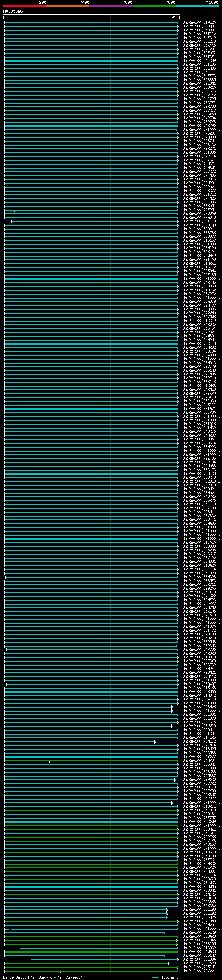Open the UniRef100_B6T2I0 hit label
The height and width of the screenshot is (980, 222).
coord(199,34)
